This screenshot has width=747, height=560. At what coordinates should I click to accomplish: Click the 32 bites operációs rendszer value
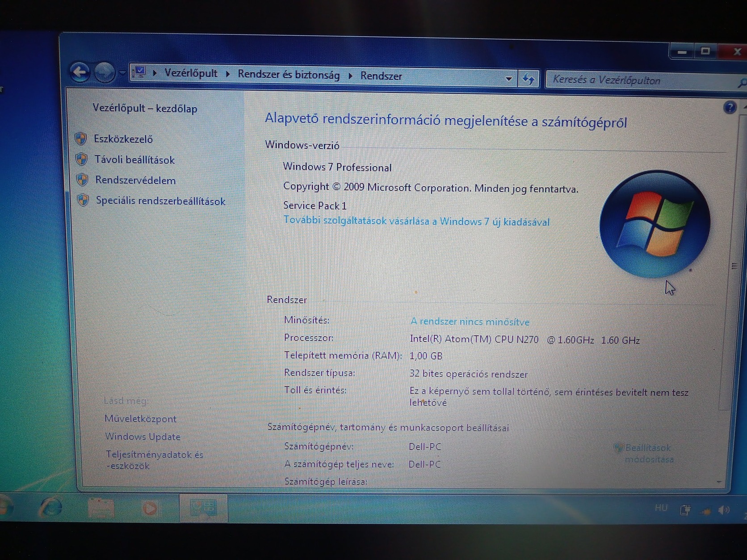pyautogui.click(x=468, y=374)
